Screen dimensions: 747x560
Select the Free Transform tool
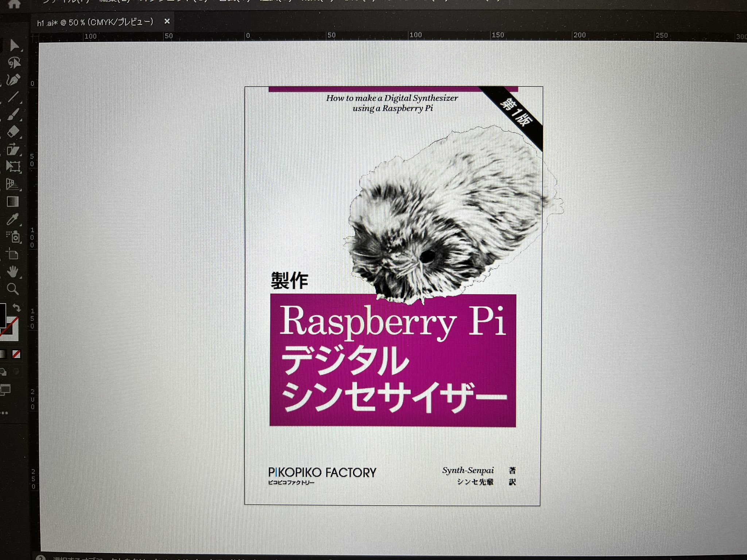(13, 167)
